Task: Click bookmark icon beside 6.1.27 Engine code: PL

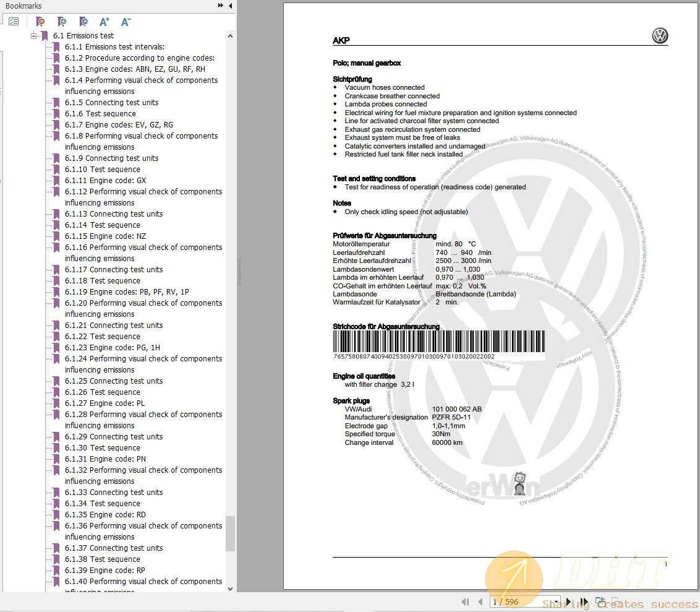Action: click(56, 403)
